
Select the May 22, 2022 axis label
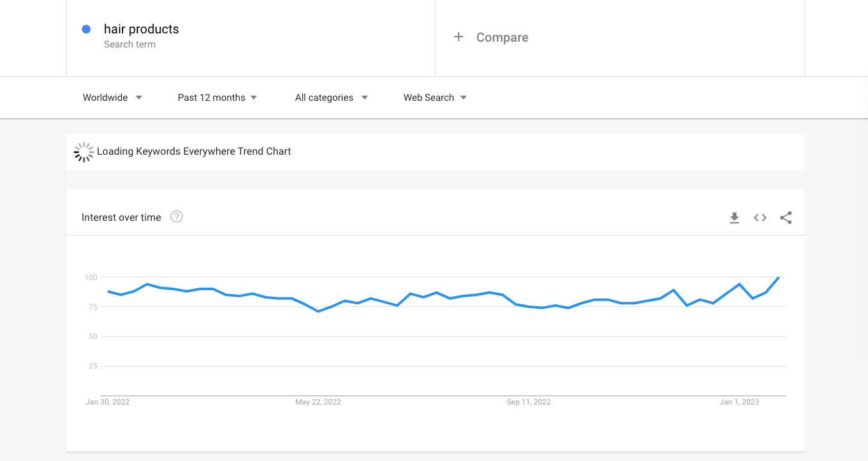point(318,402)
